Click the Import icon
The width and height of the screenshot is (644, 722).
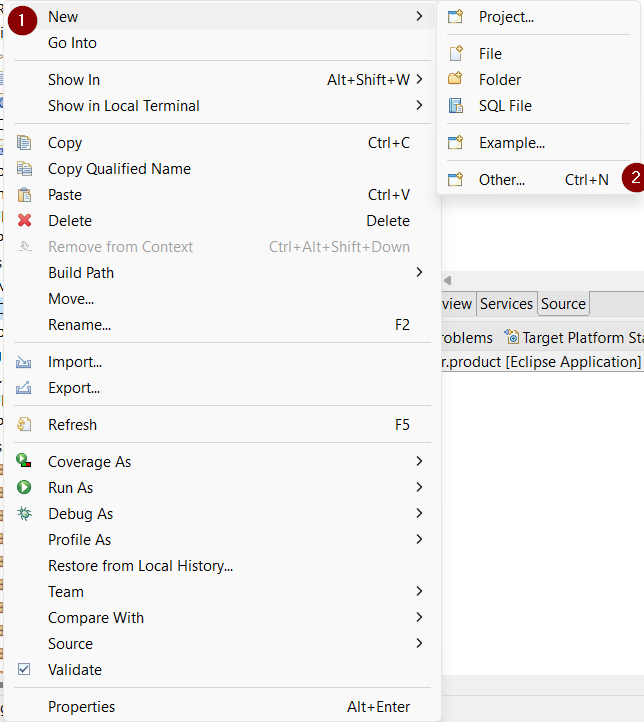coord(25,362)
